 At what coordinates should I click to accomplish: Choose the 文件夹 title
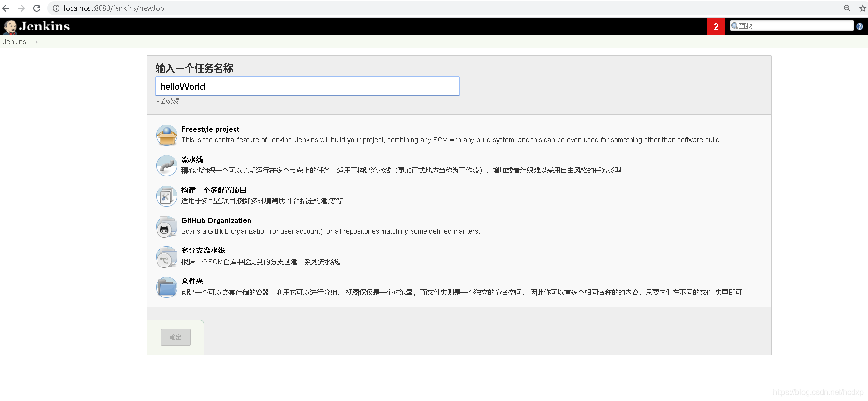click(192, 281)
